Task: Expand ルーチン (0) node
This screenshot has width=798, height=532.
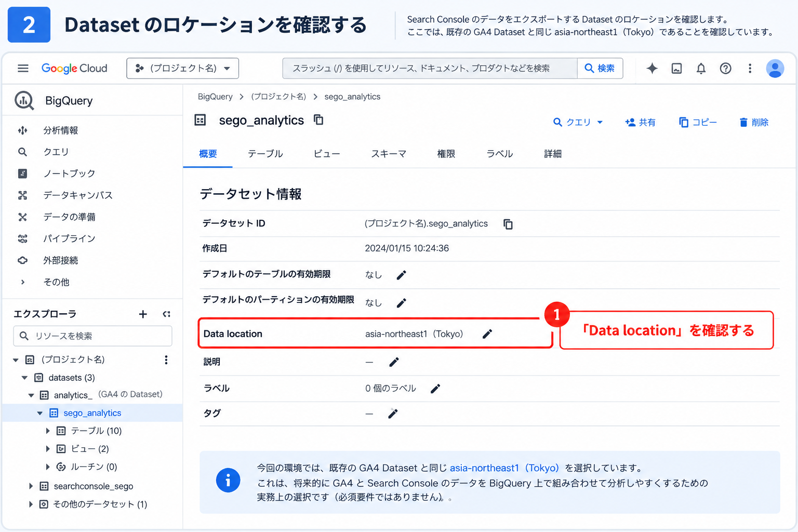Action: 48,467
